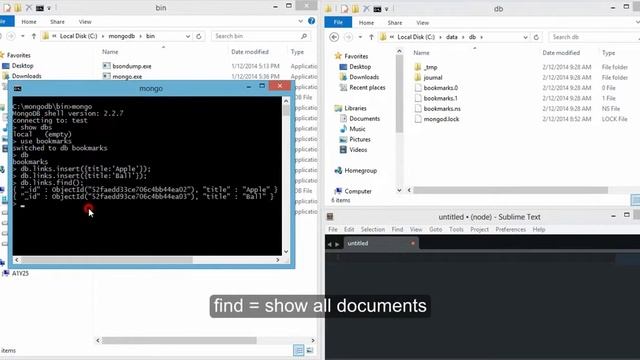Viewport: 640px width, 360px height.
Task: Click Documents library icon
Action: (x=343, y=118)
